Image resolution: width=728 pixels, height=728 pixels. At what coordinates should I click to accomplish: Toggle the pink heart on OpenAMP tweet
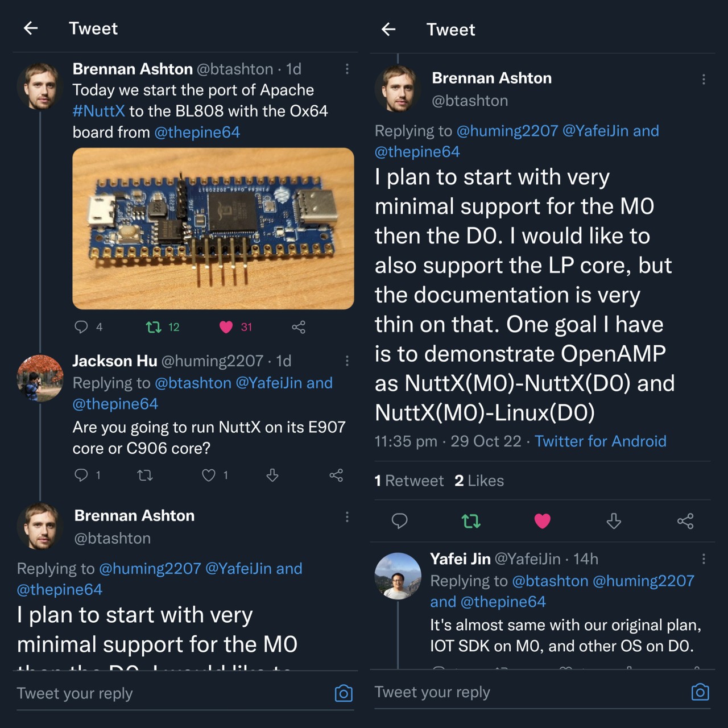pyautogui.click(x=543, y=520)
